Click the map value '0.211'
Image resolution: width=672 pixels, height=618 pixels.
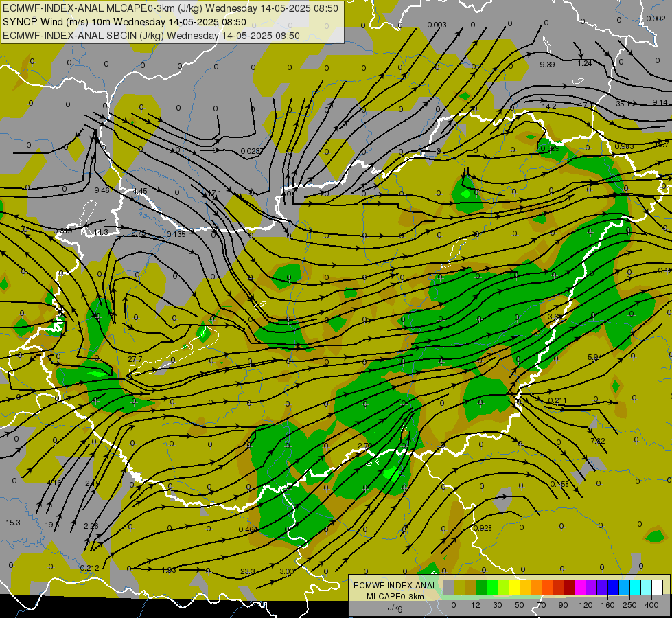(557, 400)
